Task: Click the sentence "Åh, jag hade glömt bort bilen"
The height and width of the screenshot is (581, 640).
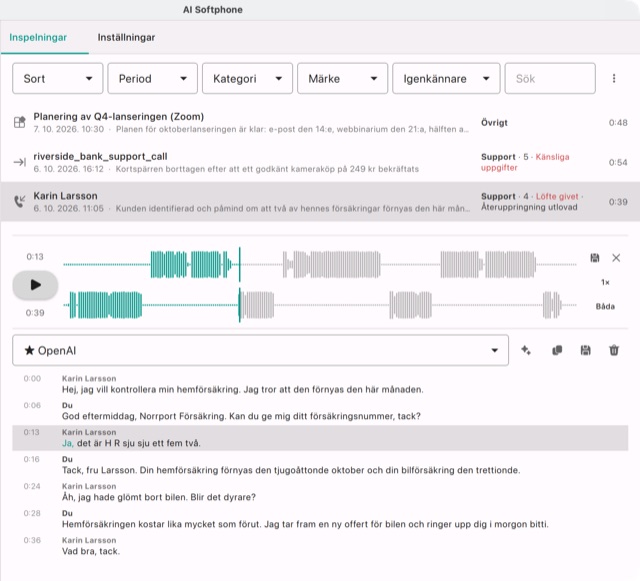Action: click(x=124, y=497)
